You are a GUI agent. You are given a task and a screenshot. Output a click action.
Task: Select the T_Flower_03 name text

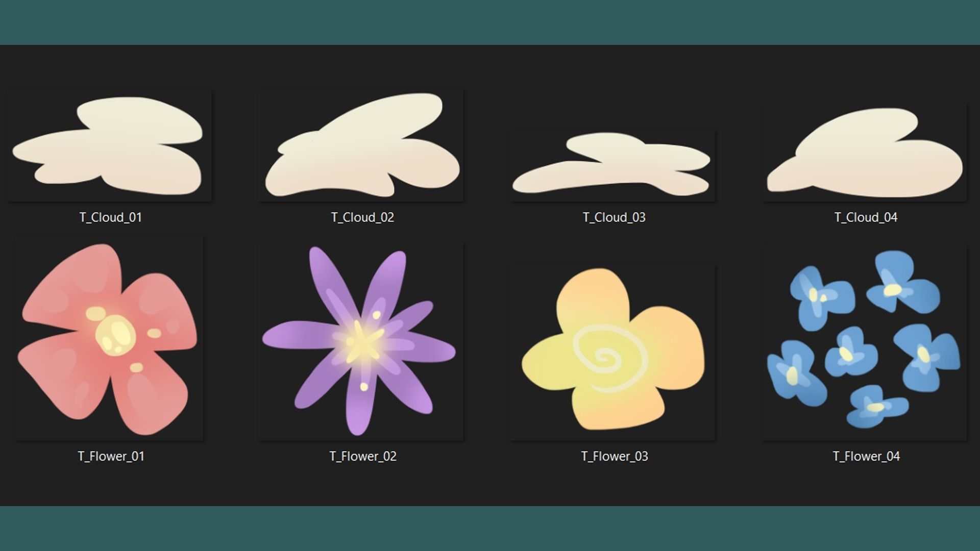[x=614, y=456]
